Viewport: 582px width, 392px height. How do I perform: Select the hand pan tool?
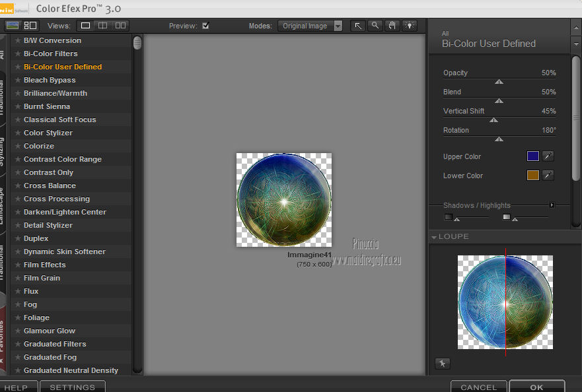392,26
